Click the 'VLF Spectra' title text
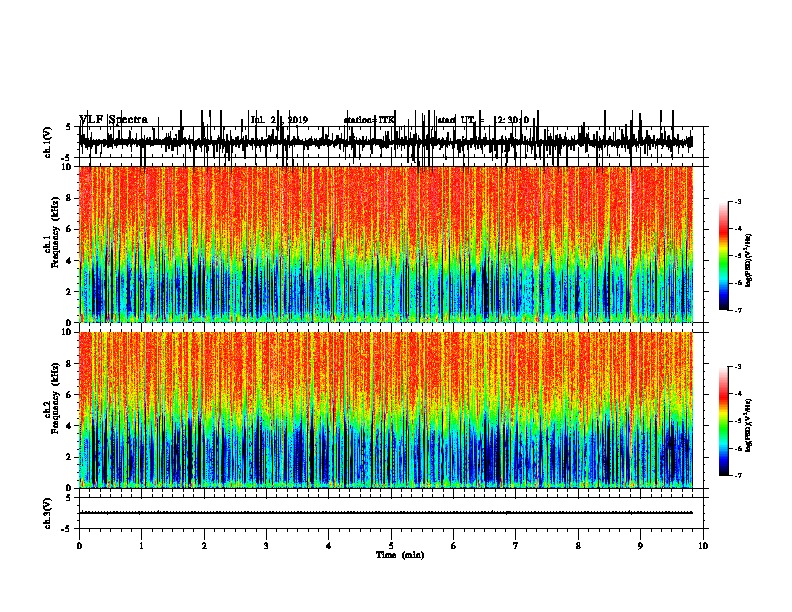Screen dimensions: 792x612 click(x=114, y=120)
